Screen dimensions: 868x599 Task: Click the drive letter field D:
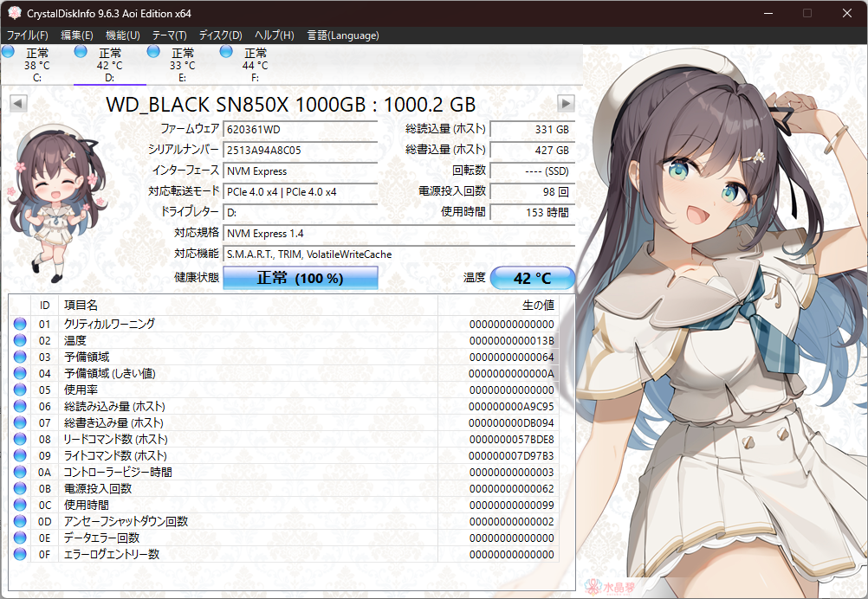click(300, 212)
